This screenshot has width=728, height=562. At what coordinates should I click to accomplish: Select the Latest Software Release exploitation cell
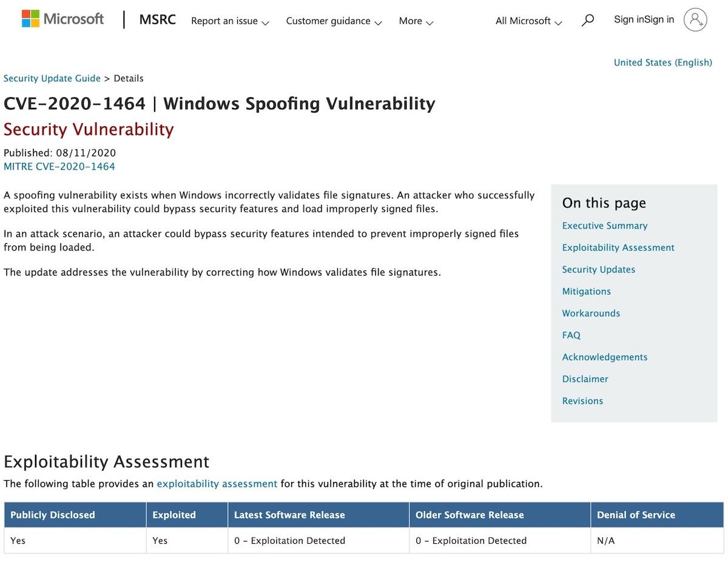coord(318,540)
